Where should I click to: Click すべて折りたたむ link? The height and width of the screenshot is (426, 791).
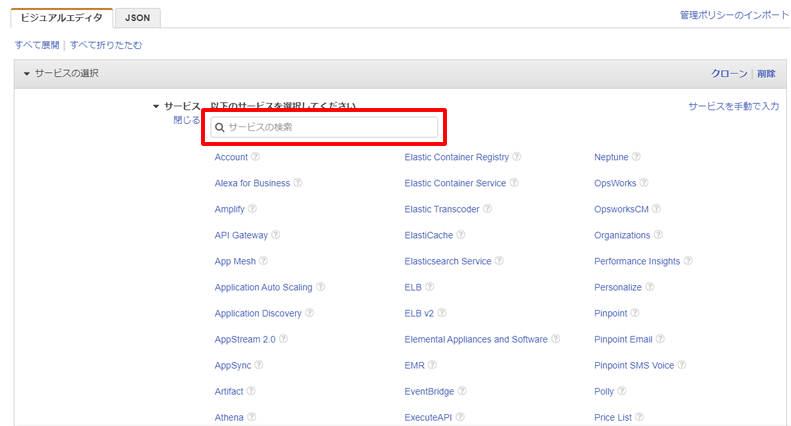[106, 45]
